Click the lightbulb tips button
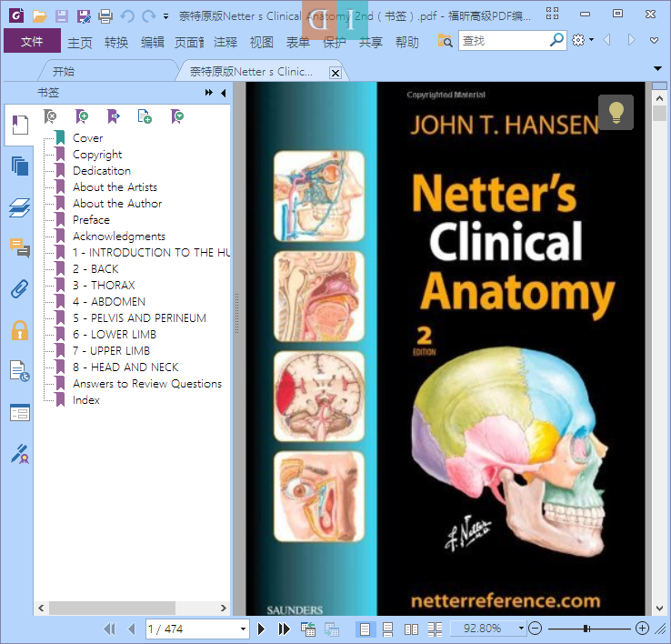 (x=616, y=112)
